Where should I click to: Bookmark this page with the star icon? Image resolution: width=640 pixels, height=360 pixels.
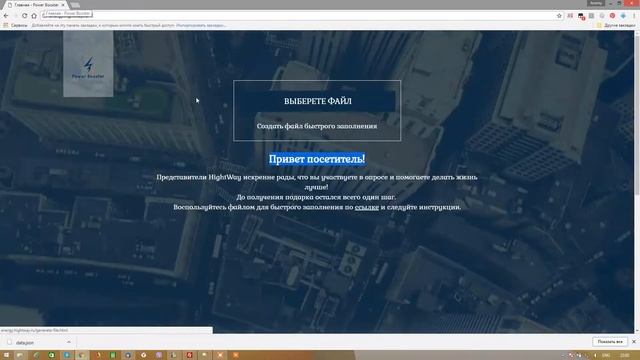point(559,16)
